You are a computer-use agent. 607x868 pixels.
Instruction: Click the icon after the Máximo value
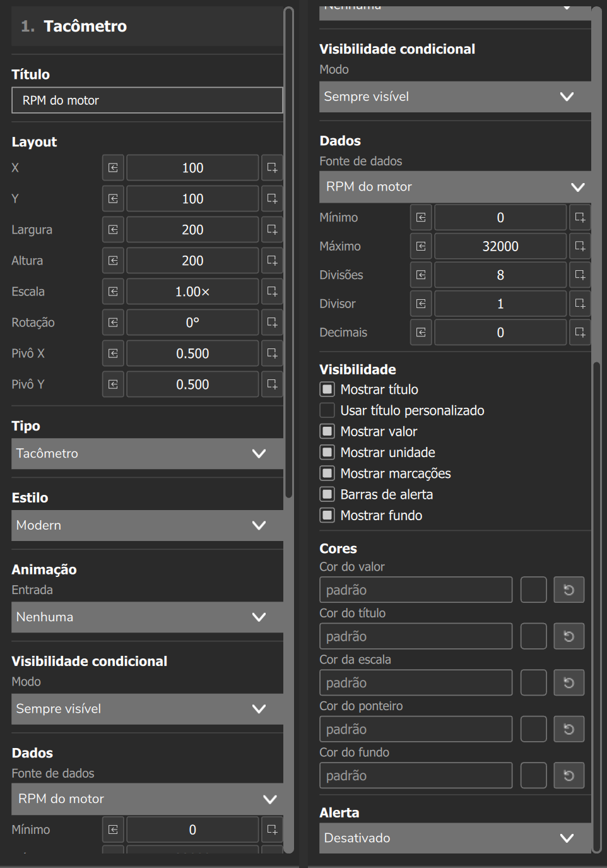(580, 246)
